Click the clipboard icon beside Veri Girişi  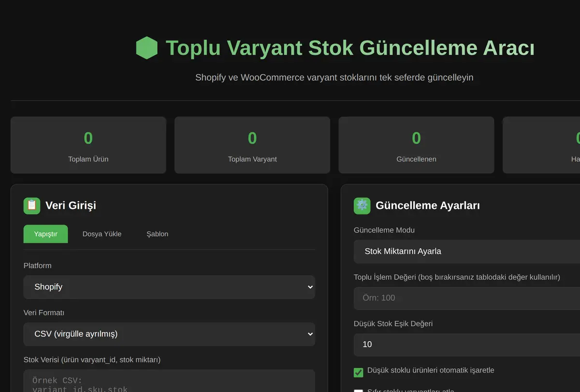click(x=32, y=205)
